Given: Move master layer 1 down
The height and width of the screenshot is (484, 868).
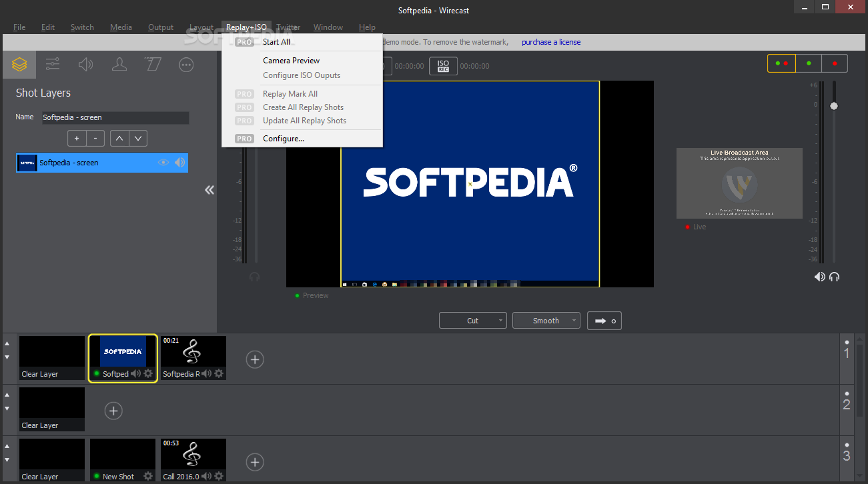Looking at the screenshot, I should pyautogui.click(x=7, y=357).
